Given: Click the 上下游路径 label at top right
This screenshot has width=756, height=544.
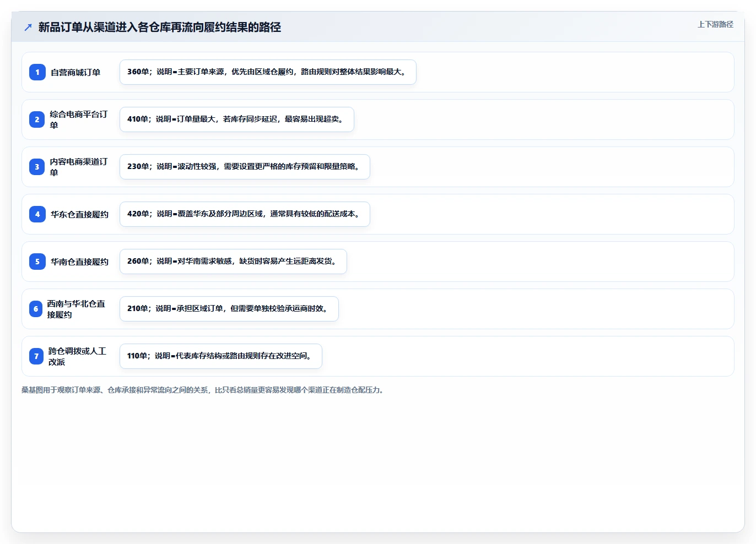Looking at the screenshot, I should (715, 24).
